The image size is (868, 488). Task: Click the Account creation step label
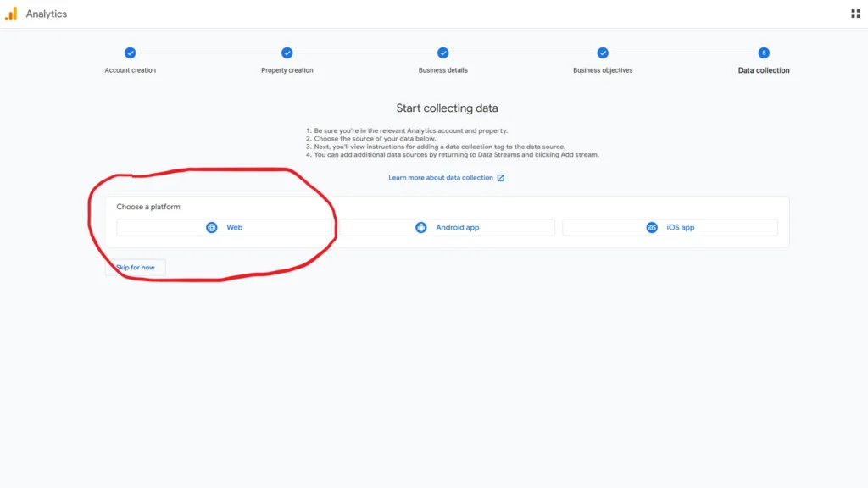click(130, 70)
